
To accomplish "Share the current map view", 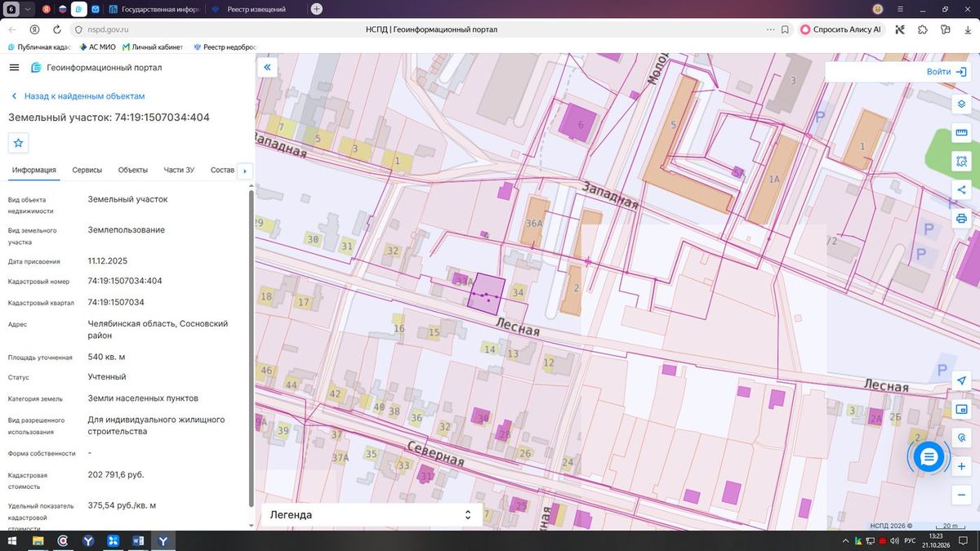I will (x=961, y=190).
